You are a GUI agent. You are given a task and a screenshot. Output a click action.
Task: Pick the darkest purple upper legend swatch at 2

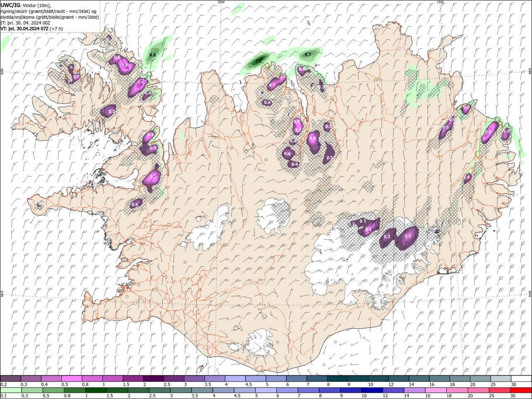tap(153, 379)
